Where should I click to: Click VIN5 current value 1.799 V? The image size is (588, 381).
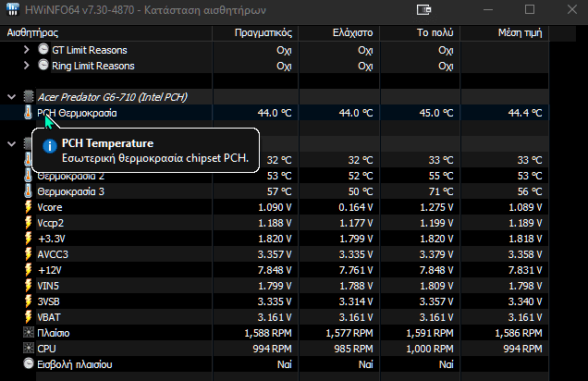click(x=275, y=286)
